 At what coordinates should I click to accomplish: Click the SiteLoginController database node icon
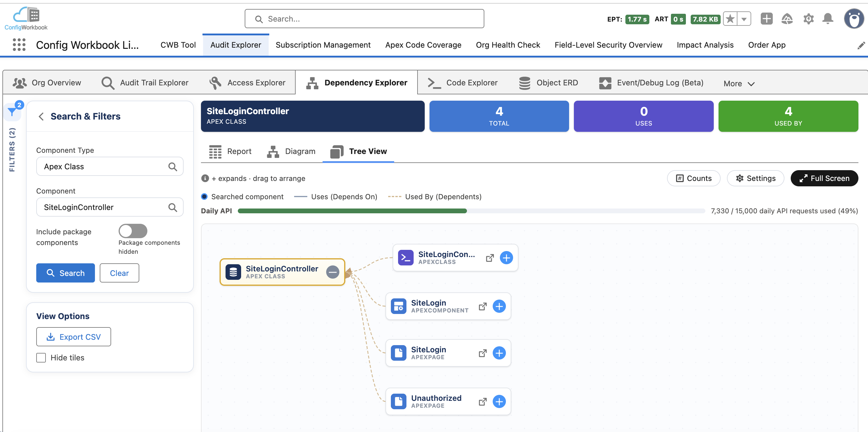click(x=233, y=272)
